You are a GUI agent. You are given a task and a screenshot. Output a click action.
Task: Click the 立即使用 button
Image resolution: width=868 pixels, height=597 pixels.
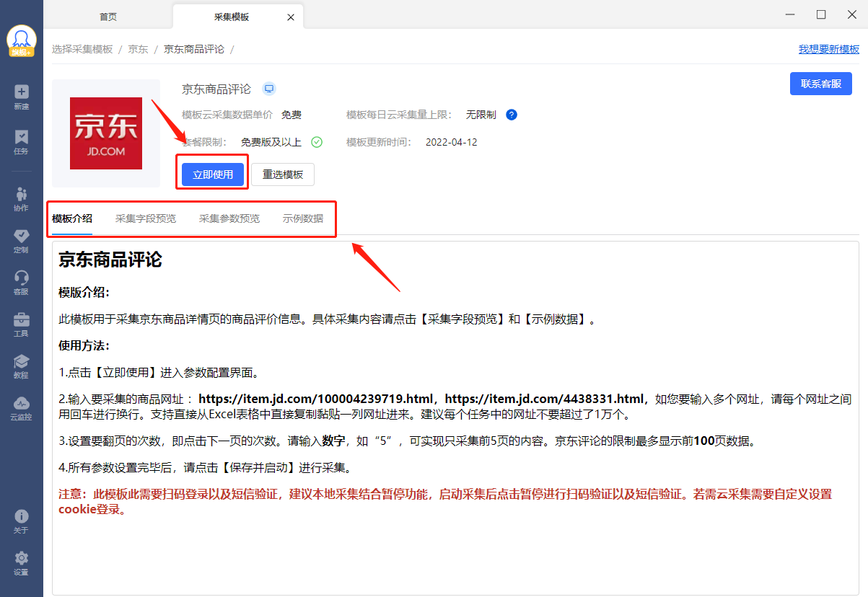tap(213, 174)
